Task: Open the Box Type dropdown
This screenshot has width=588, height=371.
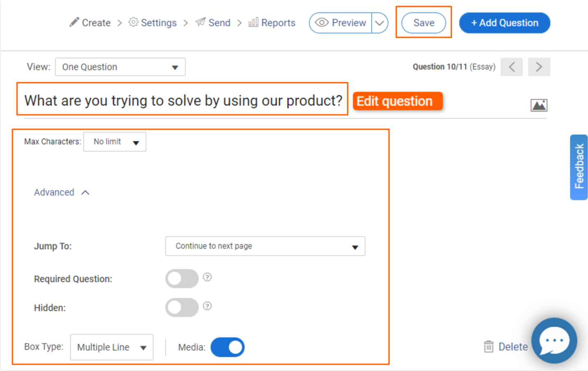Action: 112,347
